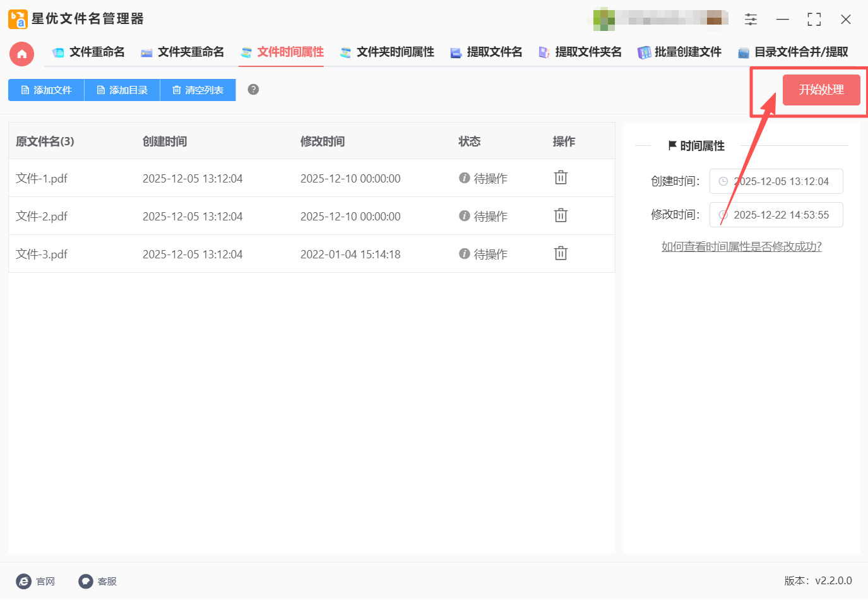Switch to the 文件重命名 tab

click(x=88, y=52)
